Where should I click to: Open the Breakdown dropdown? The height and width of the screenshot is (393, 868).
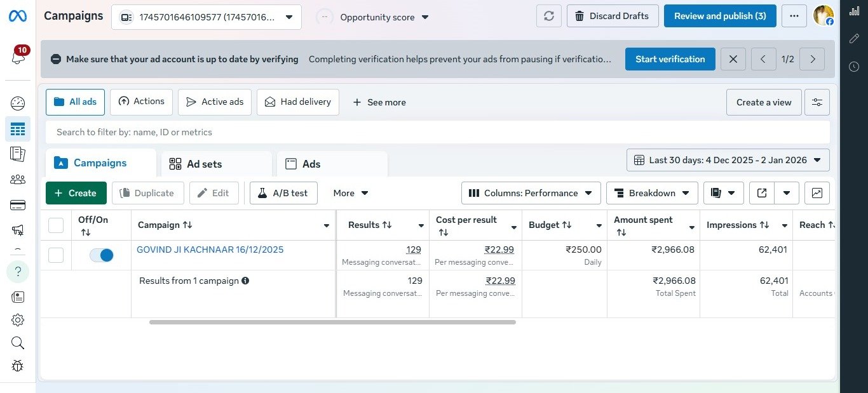click(x=652, y=193)
